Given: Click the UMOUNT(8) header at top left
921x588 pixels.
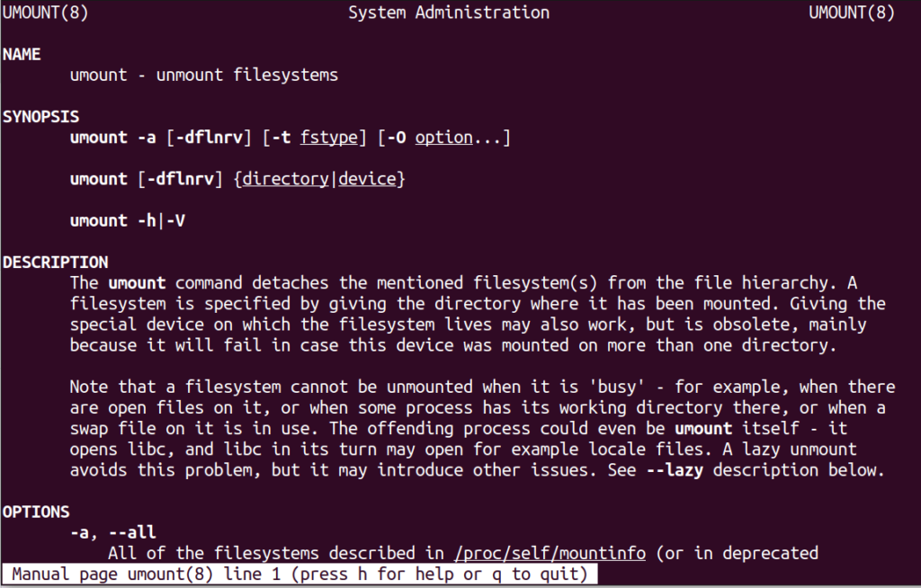Looking at the screenshot, I should click(x=45, y=13).
